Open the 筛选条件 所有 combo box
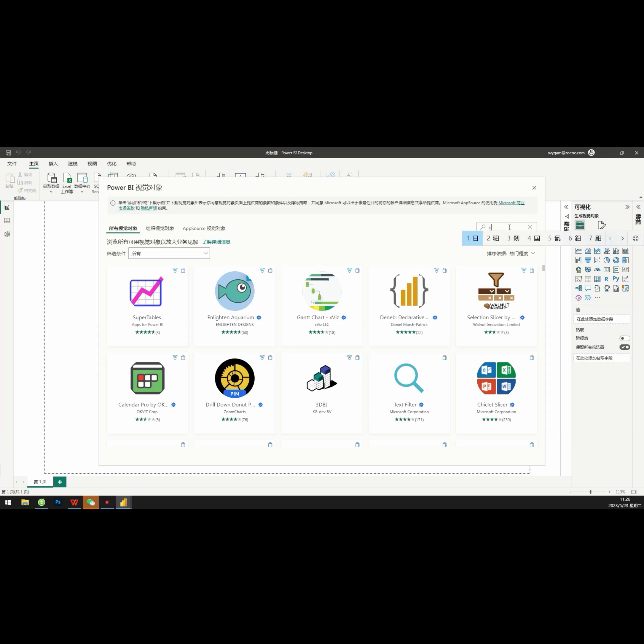644x644 pixels. point(169,253)
